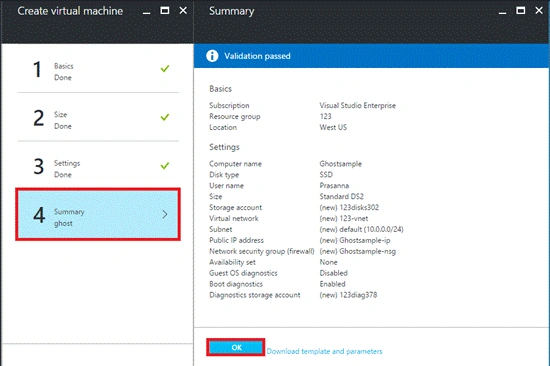
Task: Click the Validation passed message
Action: click(257, 56)
